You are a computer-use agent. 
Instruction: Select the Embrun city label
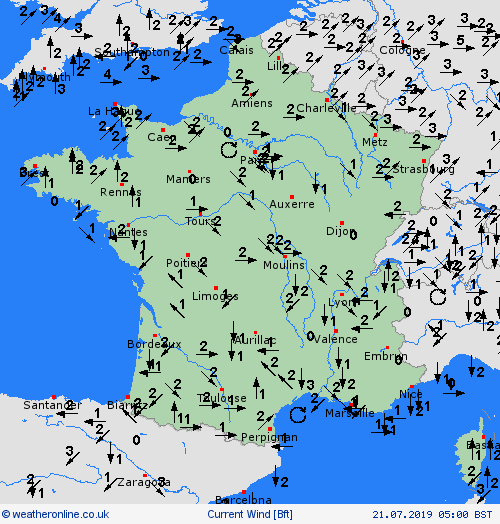386,356
